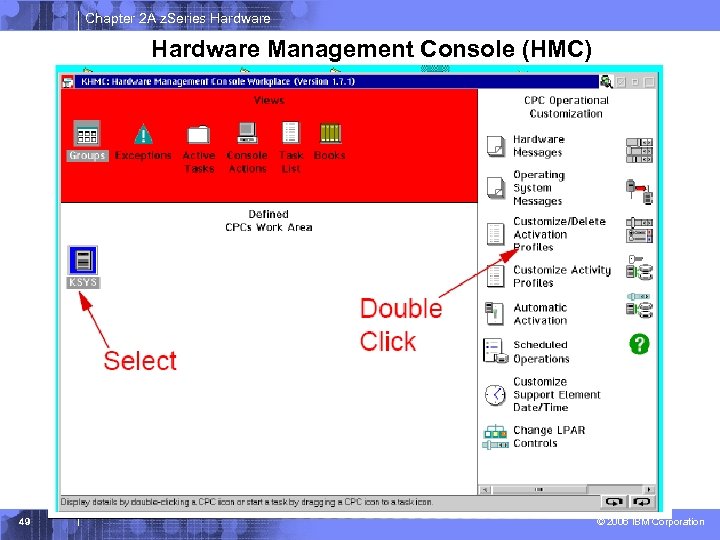This screenshot has height=540, width=720.
Task: Open the Console Actions computer icon
Action: (x=247, y=133)
